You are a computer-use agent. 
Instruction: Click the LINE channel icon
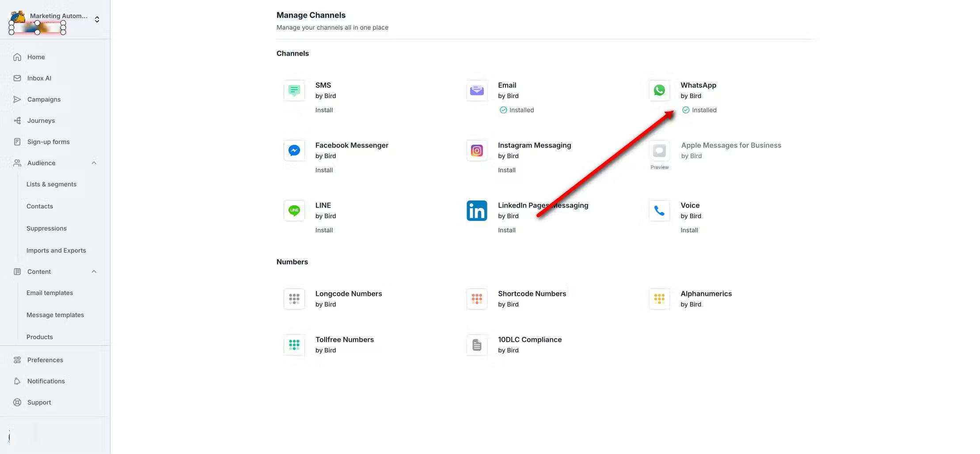[x=294, y=211]
